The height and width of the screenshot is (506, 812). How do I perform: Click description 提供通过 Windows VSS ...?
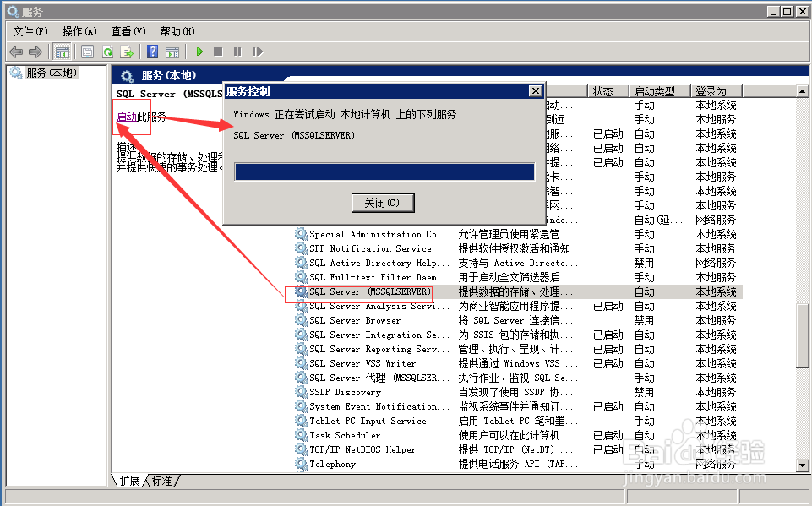tap(518, 363)
